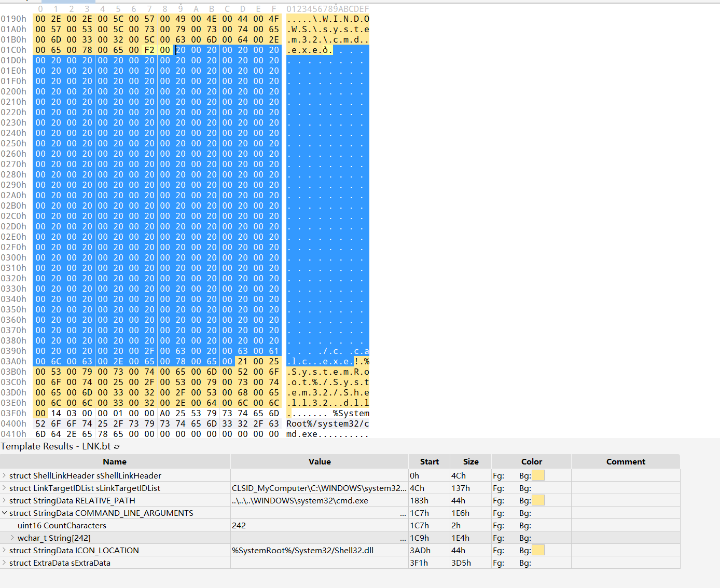Viewport: 720px width, 588px height.
Task: Click the Size value 1E4h of String[242]
Action: [460, 538]
